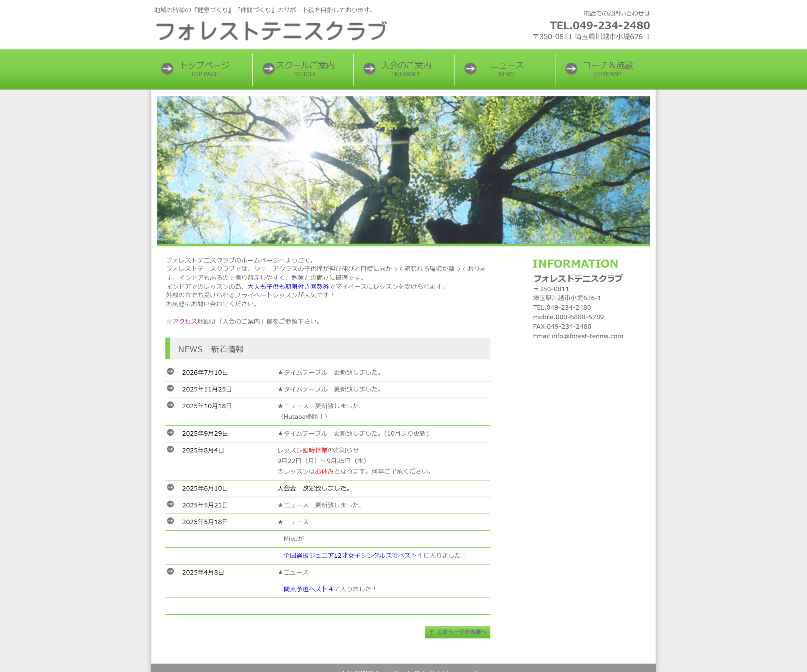
Task: Select the TEL.049-234-2480 header phone number
Action: 600,25
